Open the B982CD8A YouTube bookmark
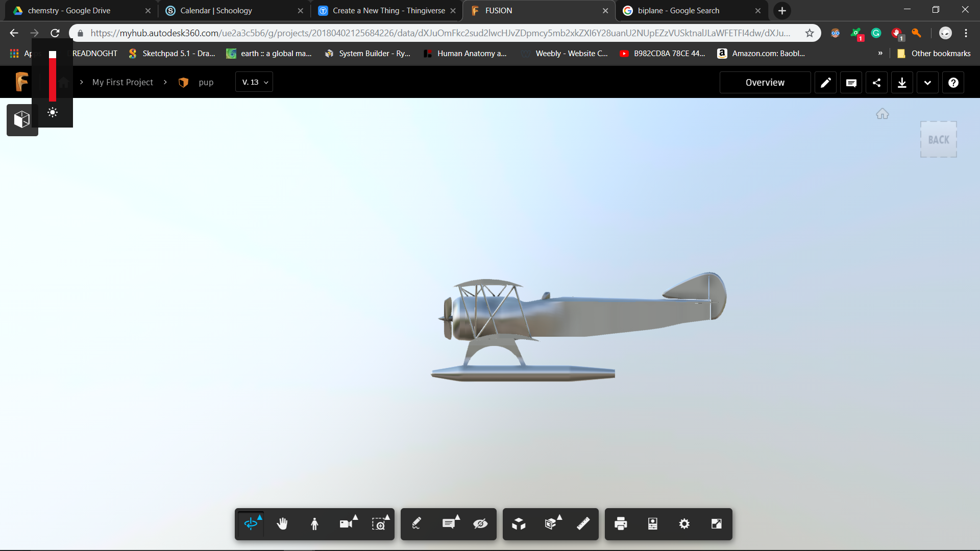The image size is (980, 551). click(x=663, y=54)
